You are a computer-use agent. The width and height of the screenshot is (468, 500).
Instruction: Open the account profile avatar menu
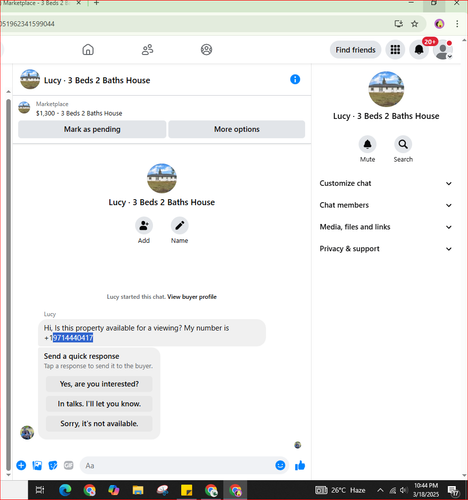[x=443, y=50]
